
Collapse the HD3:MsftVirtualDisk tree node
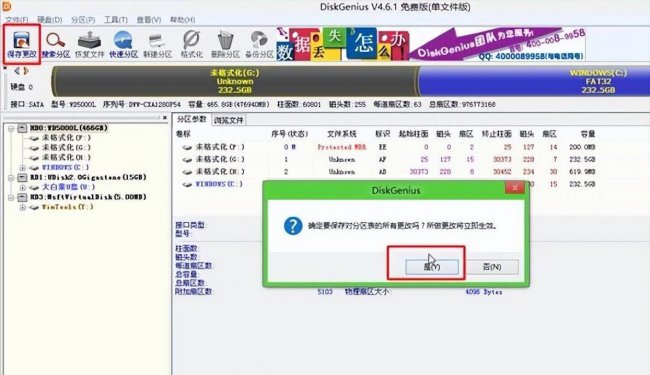click(x=12, y=198)
